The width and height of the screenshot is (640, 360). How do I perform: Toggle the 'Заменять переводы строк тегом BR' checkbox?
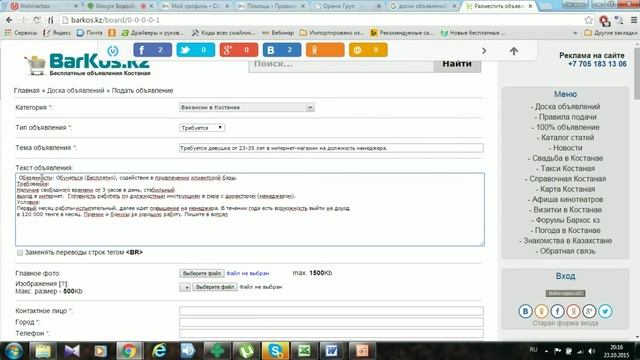[x=20, y=253]
